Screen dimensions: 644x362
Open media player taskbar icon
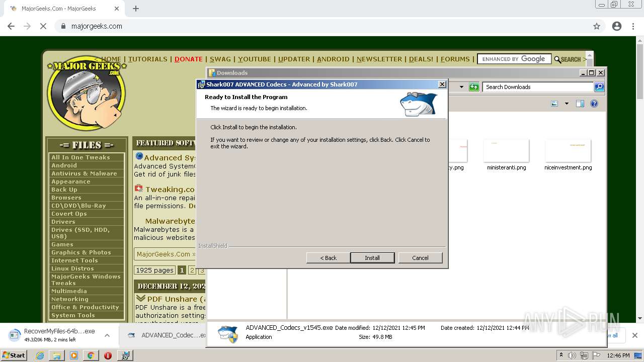[74, 355]
